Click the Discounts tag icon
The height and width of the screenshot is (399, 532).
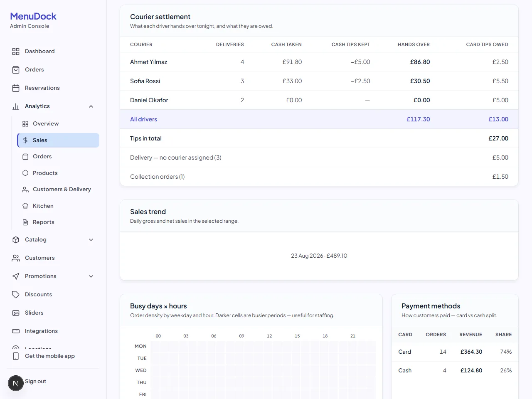[x=16, y=295]
